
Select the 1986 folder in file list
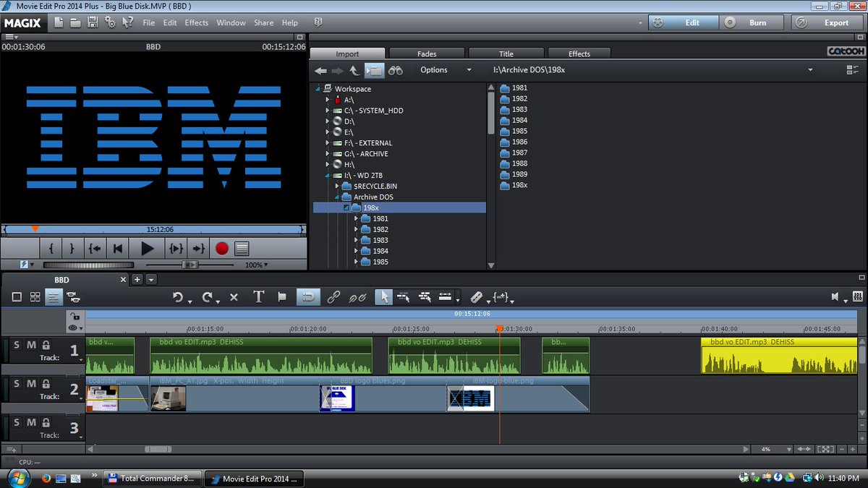(x=514, y=142)
